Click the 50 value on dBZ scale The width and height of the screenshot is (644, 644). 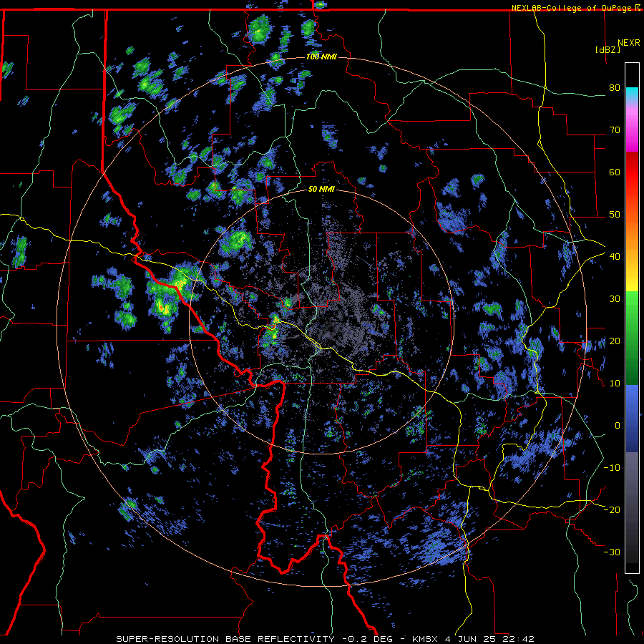point(615,215)
